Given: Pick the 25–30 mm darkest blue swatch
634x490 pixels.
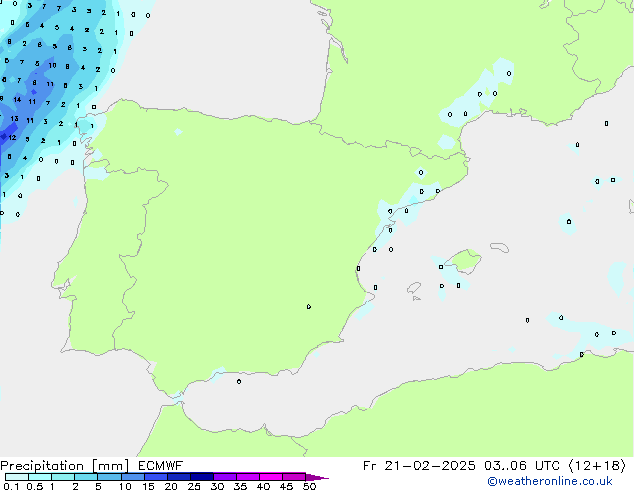Looking at the screenshot, I should click(x=201, y=477).
